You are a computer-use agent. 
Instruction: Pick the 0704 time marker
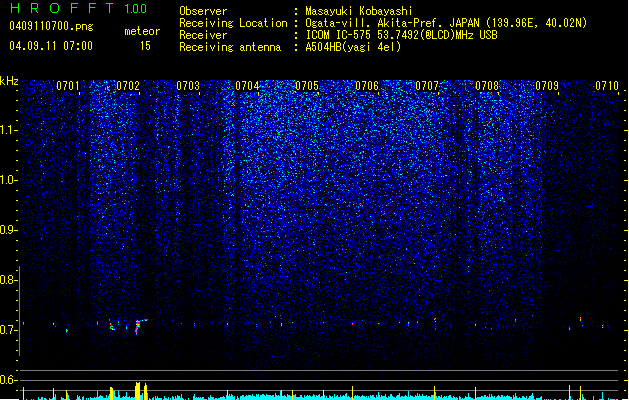247,86
